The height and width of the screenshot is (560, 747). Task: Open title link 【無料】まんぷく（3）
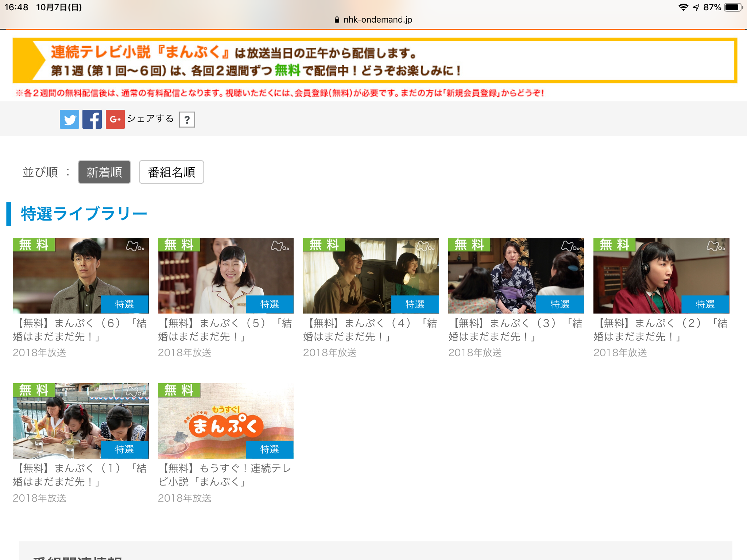point(516,330)
